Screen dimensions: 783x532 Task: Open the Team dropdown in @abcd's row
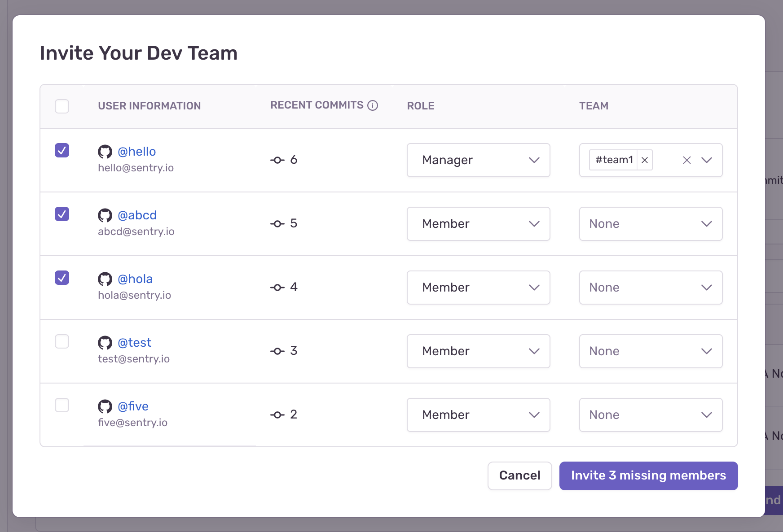click(x=650, y=224)
